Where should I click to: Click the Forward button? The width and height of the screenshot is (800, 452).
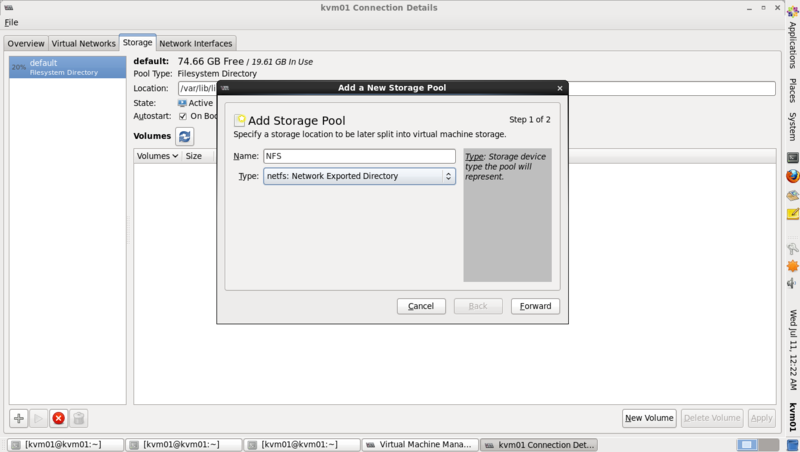click(x=535, y=306)
